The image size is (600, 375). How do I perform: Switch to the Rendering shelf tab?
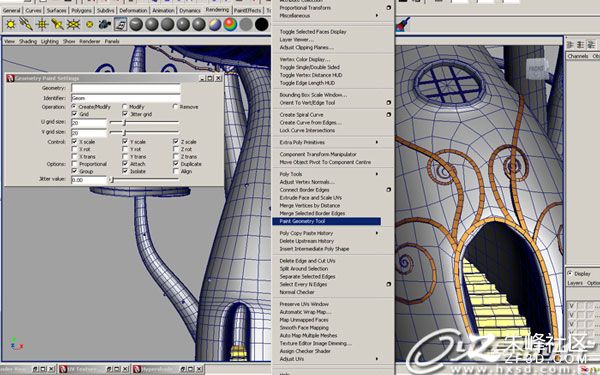coord(217,10)
